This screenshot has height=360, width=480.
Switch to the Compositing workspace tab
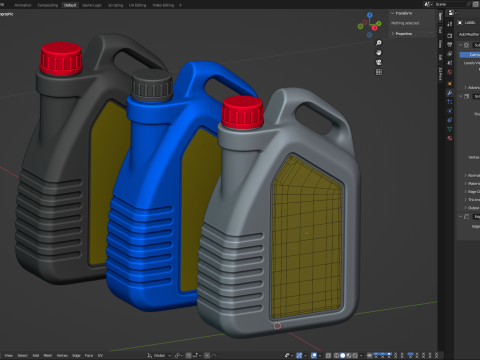click(48, 5)
